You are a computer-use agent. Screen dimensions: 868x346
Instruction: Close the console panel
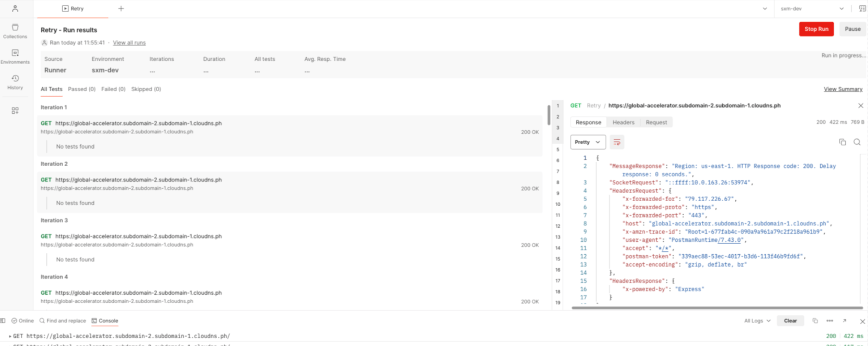pyautogui.click(x=862, y=321)
